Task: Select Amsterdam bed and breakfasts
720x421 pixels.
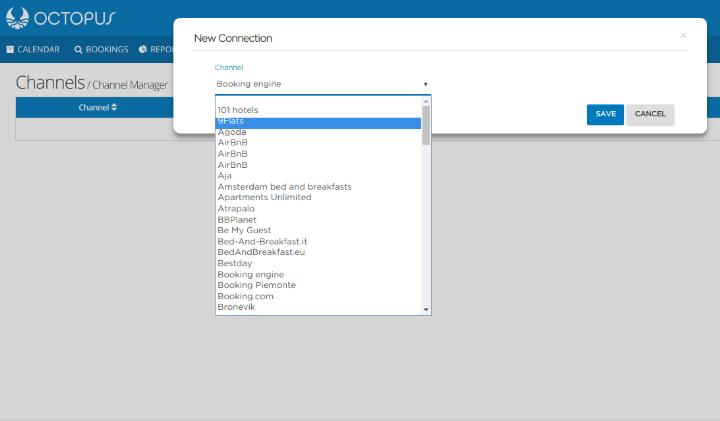Action: point(318,187)
